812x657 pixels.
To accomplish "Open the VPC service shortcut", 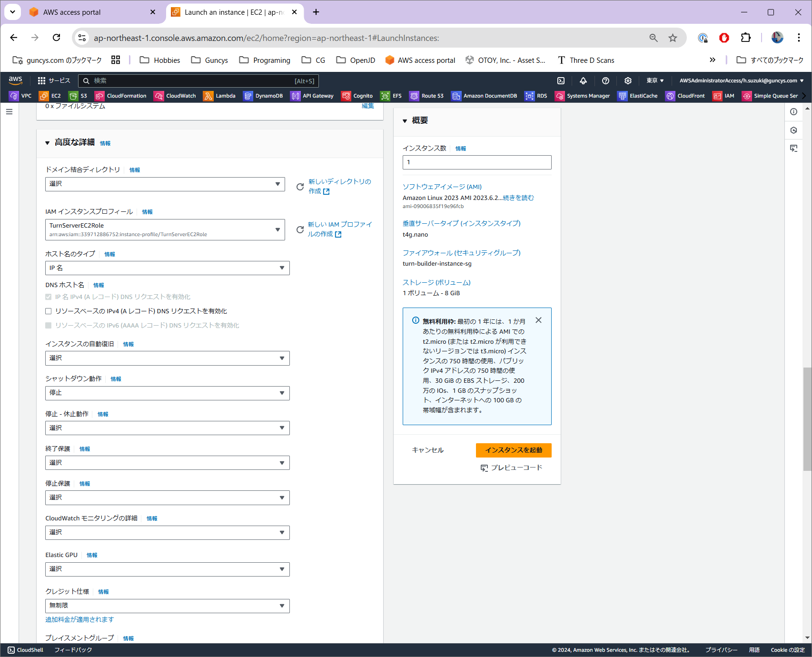I will (x=20, y=96).
